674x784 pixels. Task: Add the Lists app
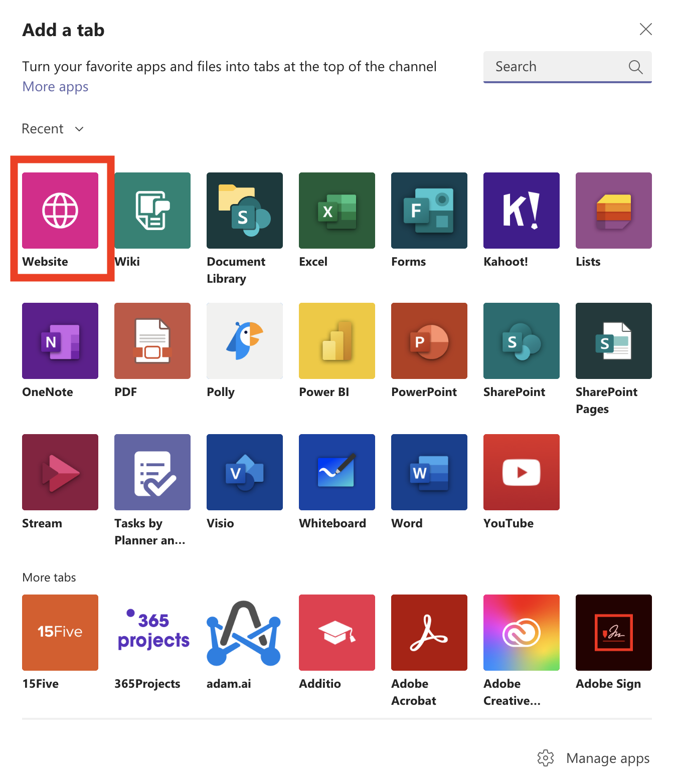pyautogui.click(x=614, y=211)
